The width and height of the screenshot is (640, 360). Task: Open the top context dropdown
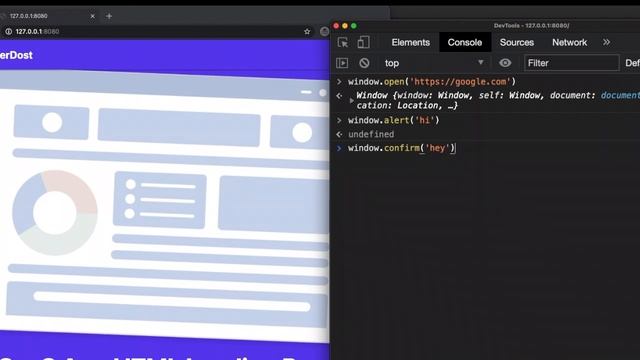coord(434,63)
